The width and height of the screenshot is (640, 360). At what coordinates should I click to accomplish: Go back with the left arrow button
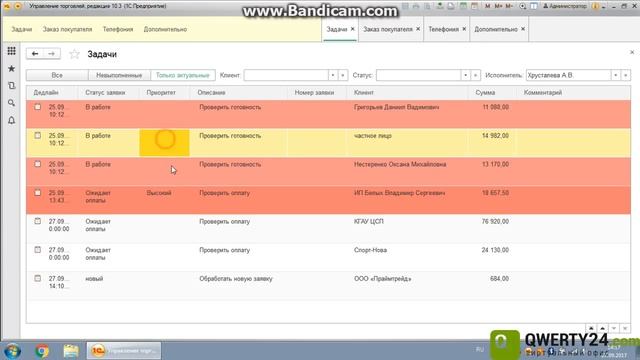point(35,54)
